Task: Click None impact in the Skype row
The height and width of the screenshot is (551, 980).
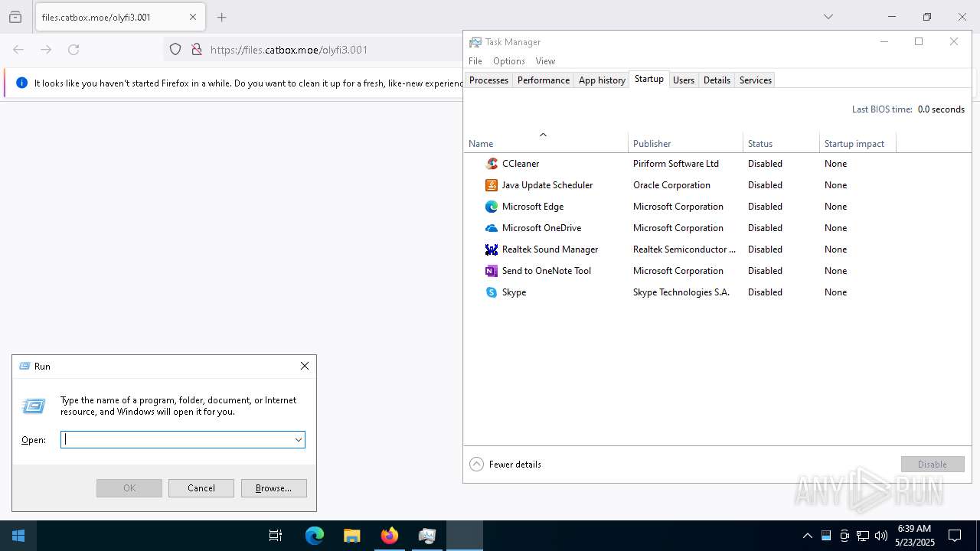Action: (835, 292)
